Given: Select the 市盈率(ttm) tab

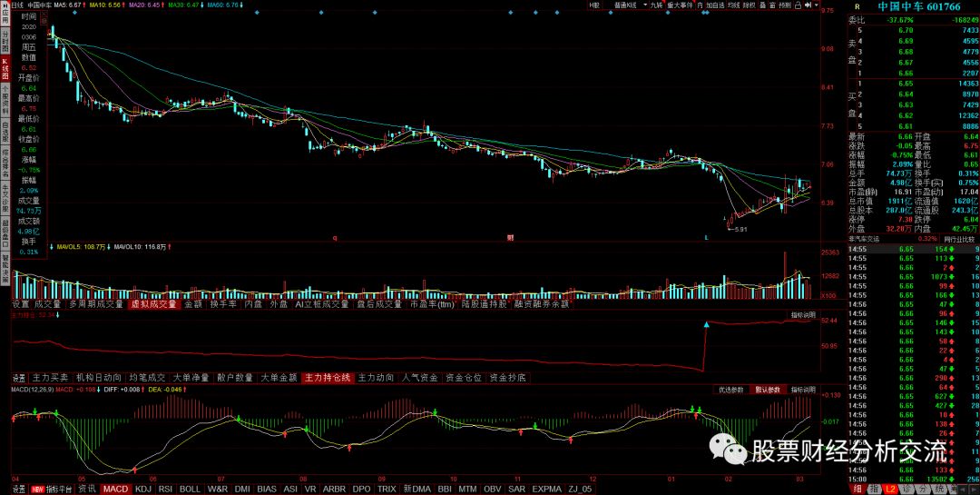Looking at the screenshot, I should click(433, 304).
